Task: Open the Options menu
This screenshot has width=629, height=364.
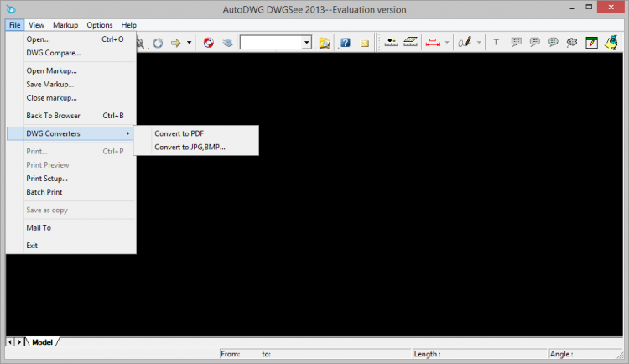Action: pos(100,25)
